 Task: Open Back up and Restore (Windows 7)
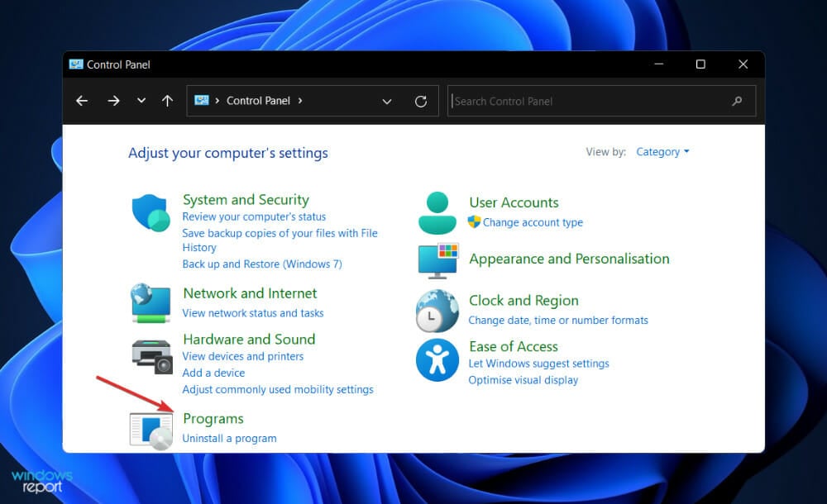point(262,264)
